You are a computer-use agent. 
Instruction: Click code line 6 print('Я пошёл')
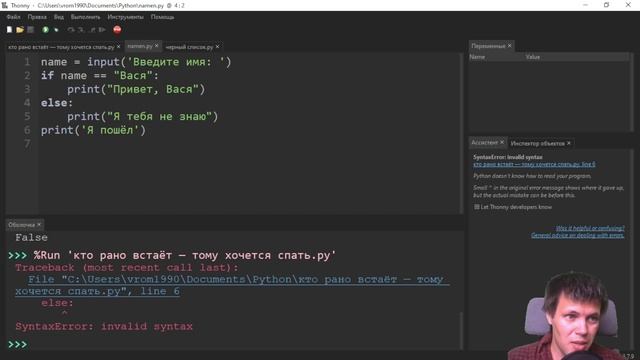(x=93, y=130)
